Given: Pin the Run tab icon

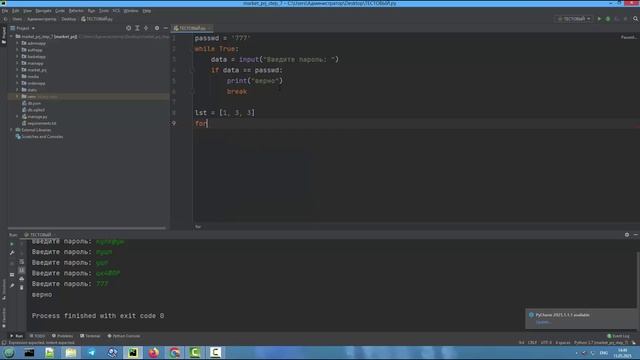Looking at the screenshot, I should (12, 286).
